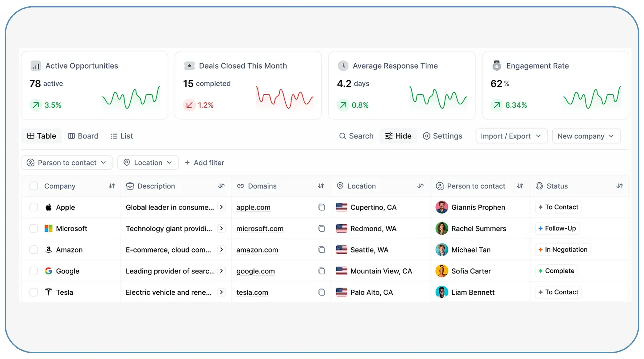Viewport: 644px width, 359px height.
Task: Sort table by Description column
Action: pyautogui.click(x=221, y=186)
